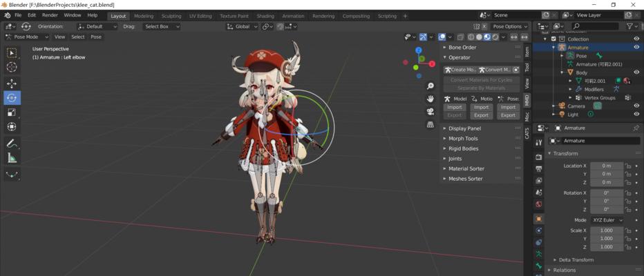Image resolution: width=644 pixels, height=276 pixels.
Task: Click Create Model button
Action: pyautogui.click(x=460, y=70)
